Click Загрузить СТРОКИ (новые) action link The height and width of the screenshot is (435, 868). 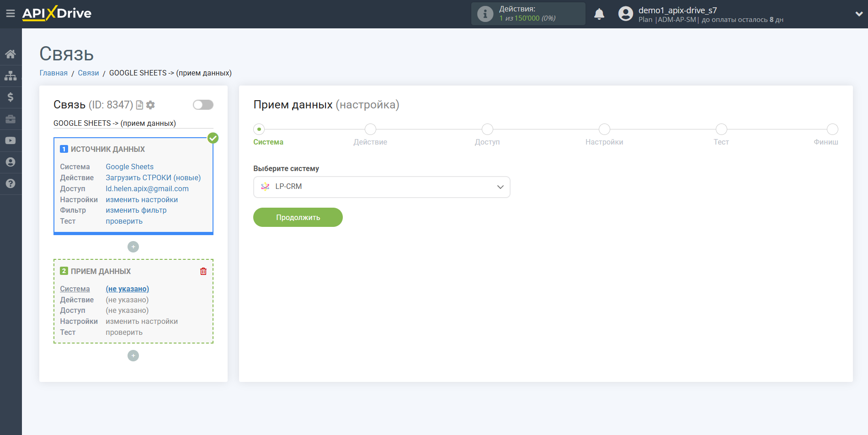[x=153, y=178]
